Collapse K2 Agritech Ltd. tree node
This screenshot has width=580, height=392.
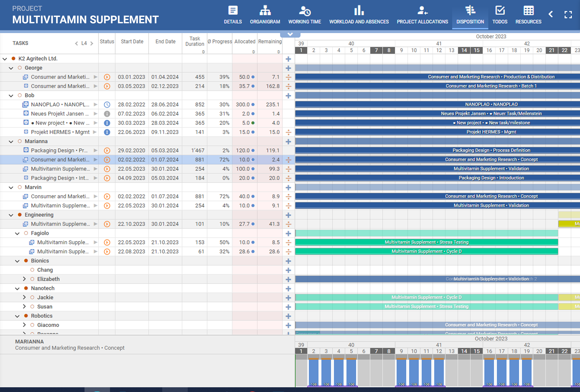pos(5,59)
